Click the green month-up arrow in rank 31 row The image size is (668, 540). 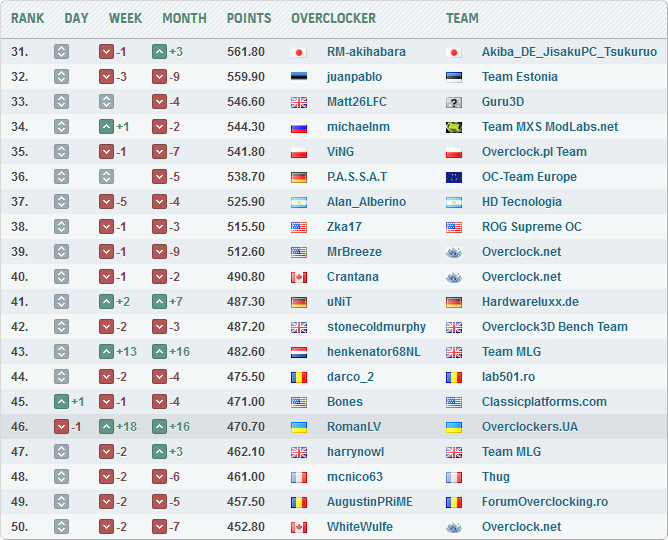coord(159,52)
